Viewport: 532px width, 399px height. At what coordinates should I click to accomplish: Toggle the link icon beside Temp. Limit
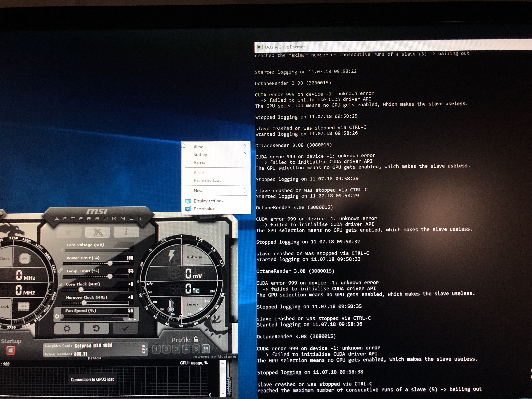click(60, 271)
